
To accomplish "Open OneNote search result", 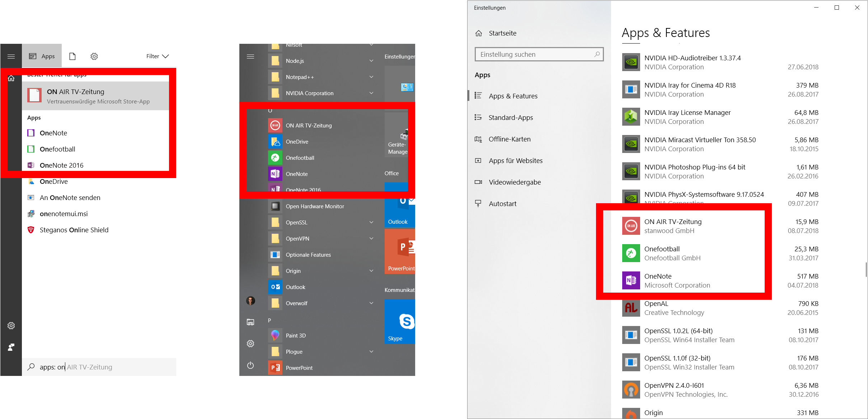I will click(95, 133).
